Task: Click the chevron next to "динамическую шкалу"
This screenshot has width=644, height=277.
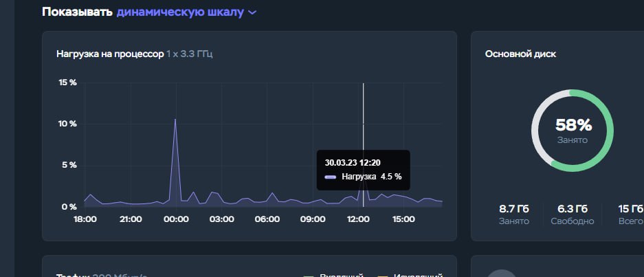Action: 252,13
